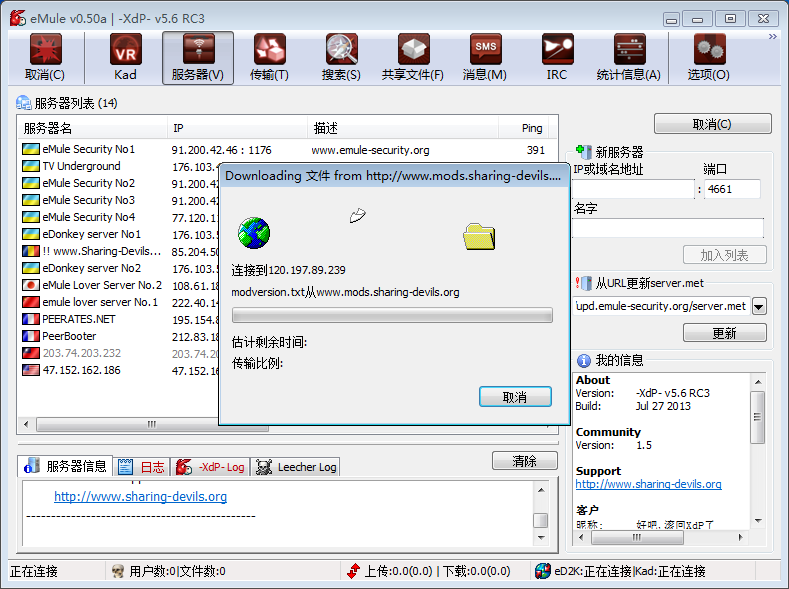Switch to the 服务器信息 tab

(x=65, y=466)
